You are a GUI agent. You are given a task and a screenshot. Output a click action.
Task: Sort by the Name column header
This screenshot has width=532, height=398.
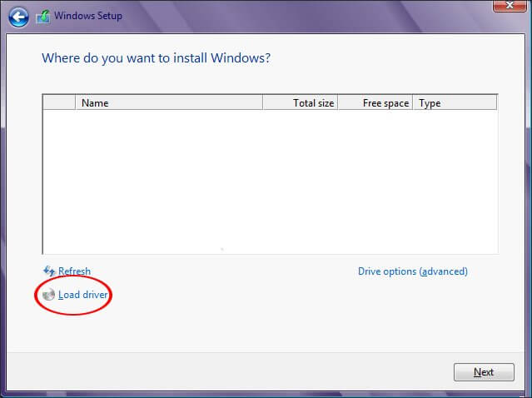(x=169, y=102)
